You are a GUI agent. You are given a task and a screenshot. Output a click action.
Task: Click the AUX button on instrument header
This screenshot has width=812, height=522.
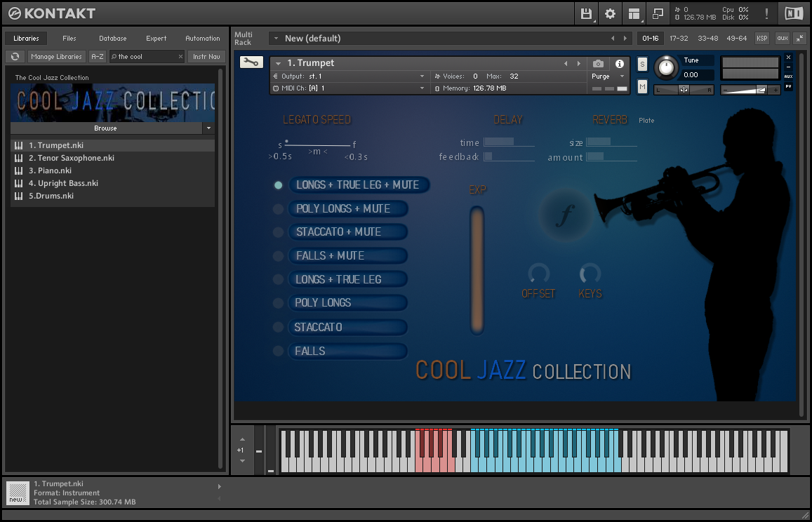pyautogui.click(x=788, y=76)
